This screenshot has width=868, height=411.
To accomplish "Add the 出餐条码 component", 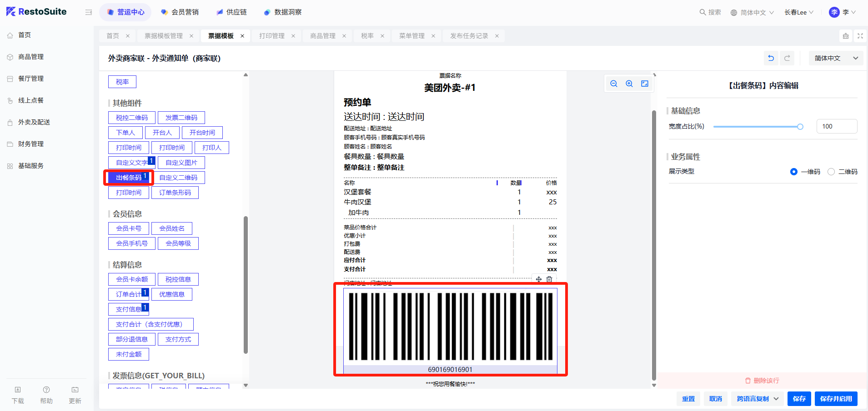I will click(129, 178).
